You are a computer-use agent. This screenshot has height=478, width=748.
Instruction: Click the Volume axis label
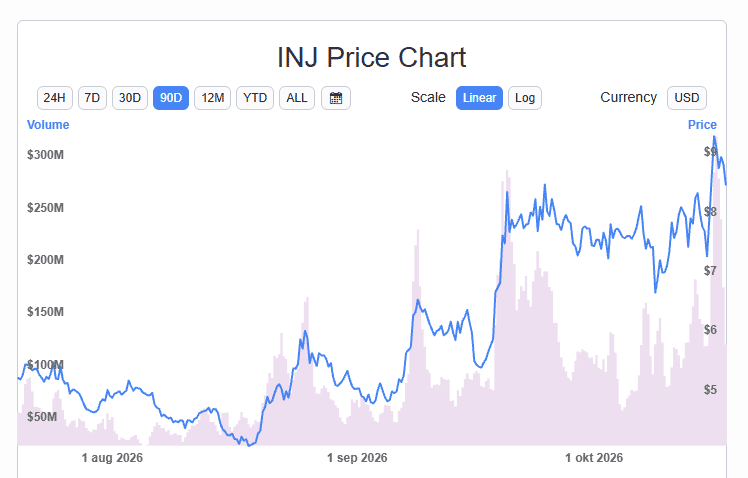(48, 125)
